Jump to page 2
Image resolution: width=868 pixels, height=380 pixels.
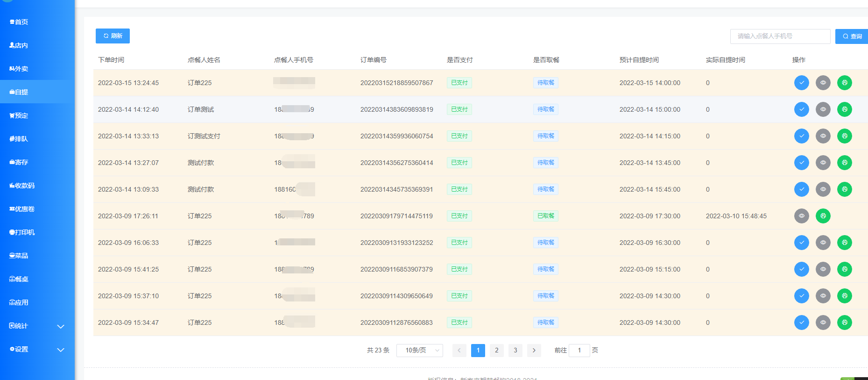pyautogui.click(x=496, y=350)
